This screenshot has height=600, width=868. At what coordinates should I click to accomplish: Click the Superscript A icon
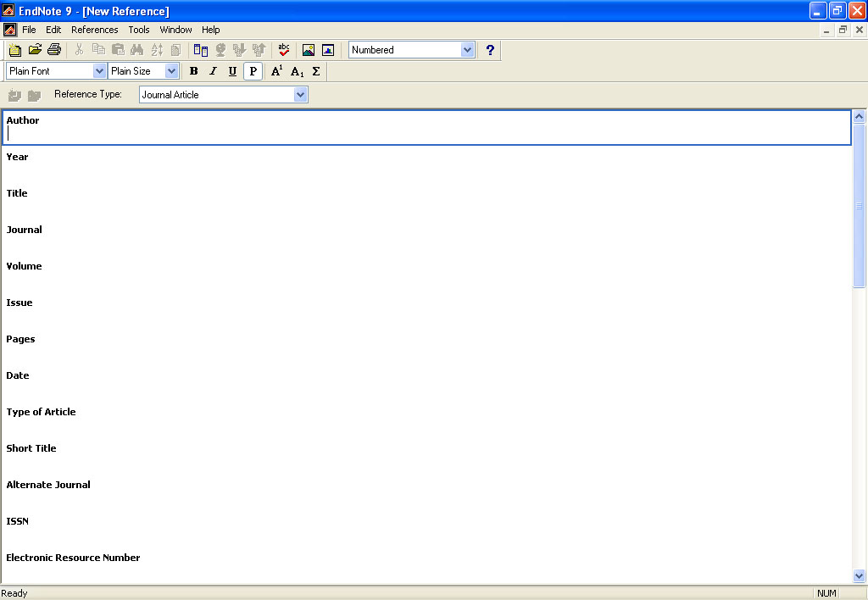coord(277,71)
